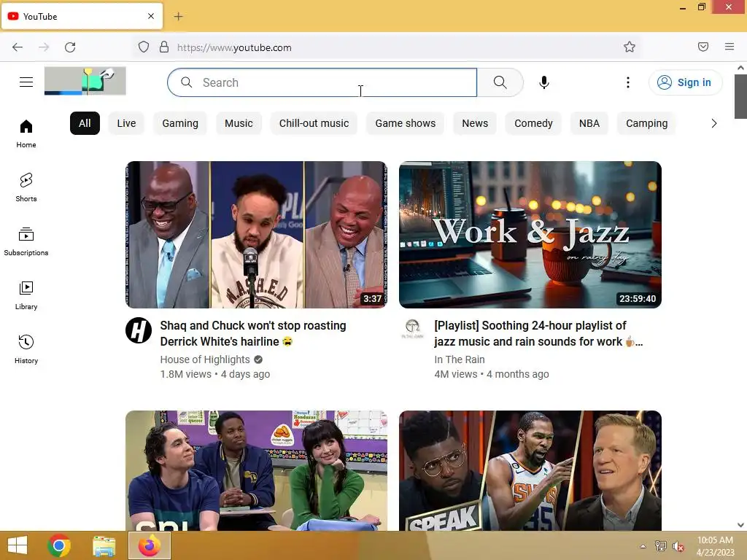Viewport: 747px width, 560px height.
Task: Play the Shaq and Chuck thumbnail
Action: coord(256,235)
